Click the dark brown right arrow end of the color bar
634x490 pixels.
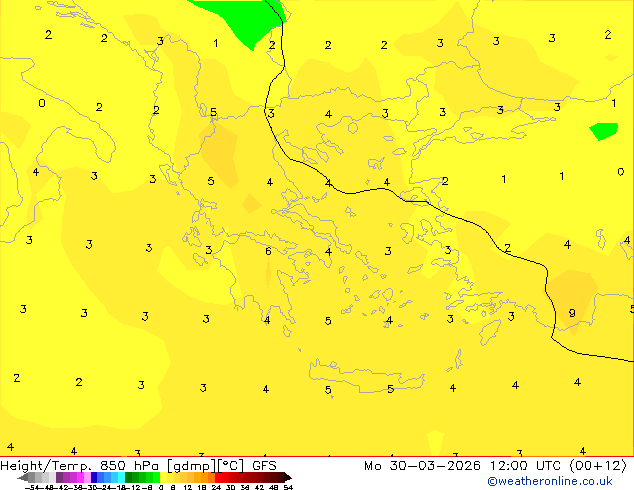click(288, 477)
